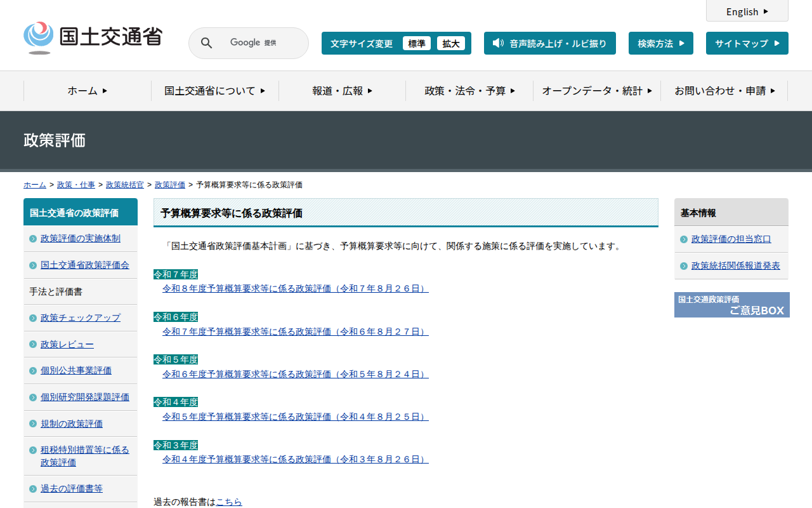
Task: Click the speaker icon for 音声読み上げ
Action: (x=498, y=43)
